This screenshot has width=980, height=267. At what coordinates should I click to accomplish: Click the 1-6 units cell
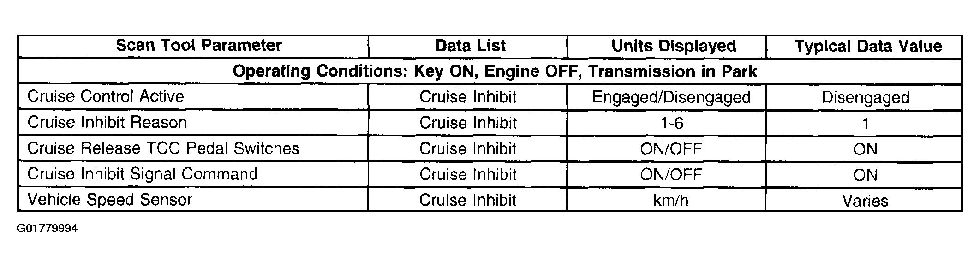672,123
